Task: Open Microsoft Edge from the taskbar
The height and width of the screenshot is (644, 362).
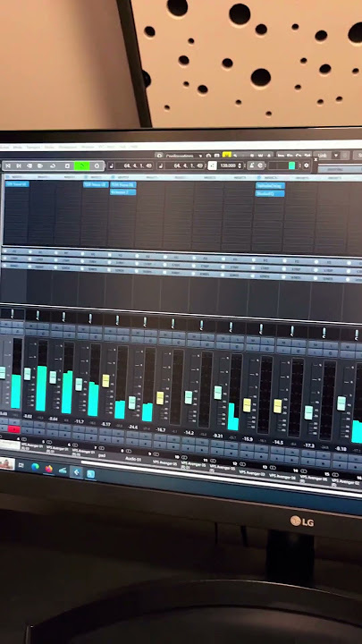Action: pos(35,467)
